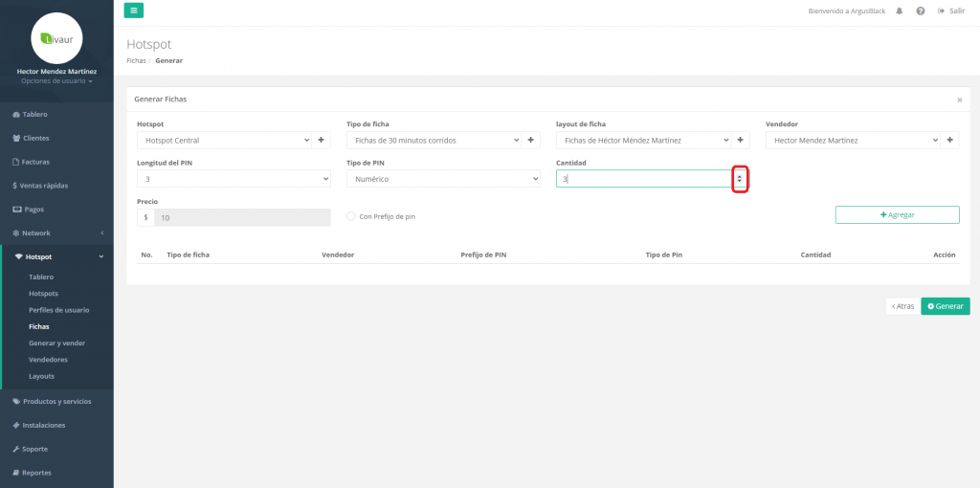
Task: Open the Hotspot Central dropdown
Action: [224, 141]
